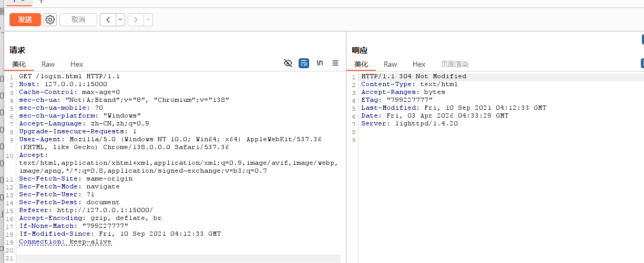Switch response view to Hex tab
The width and height of the screenshot is (644, 263).
419,64
